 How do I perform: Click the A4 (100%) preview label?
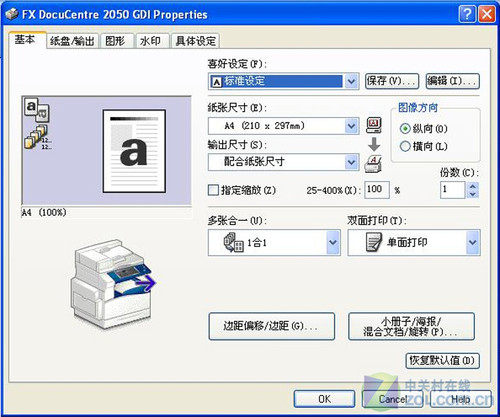(44, 212)
